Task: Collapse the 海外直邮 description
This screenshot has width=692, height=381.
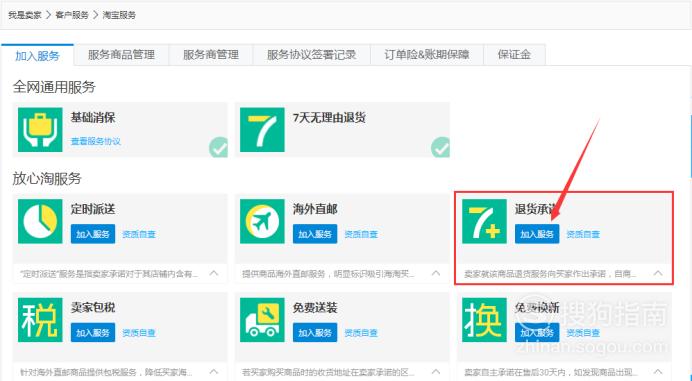Action: coord(436,273)
